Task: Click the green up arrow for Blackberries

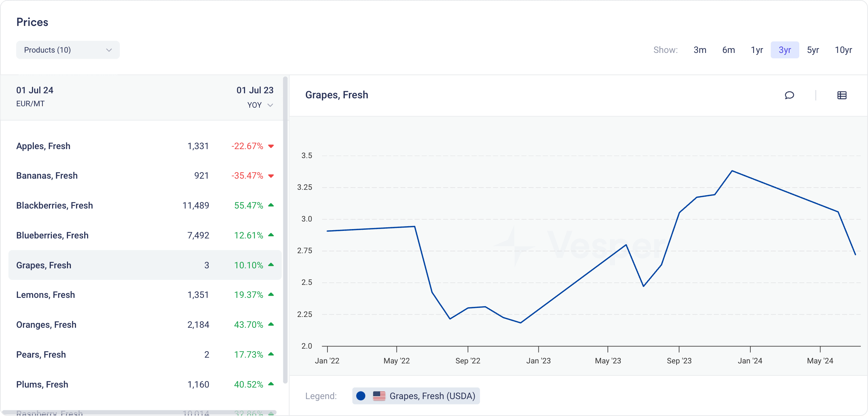Action: tap(271, 205)
